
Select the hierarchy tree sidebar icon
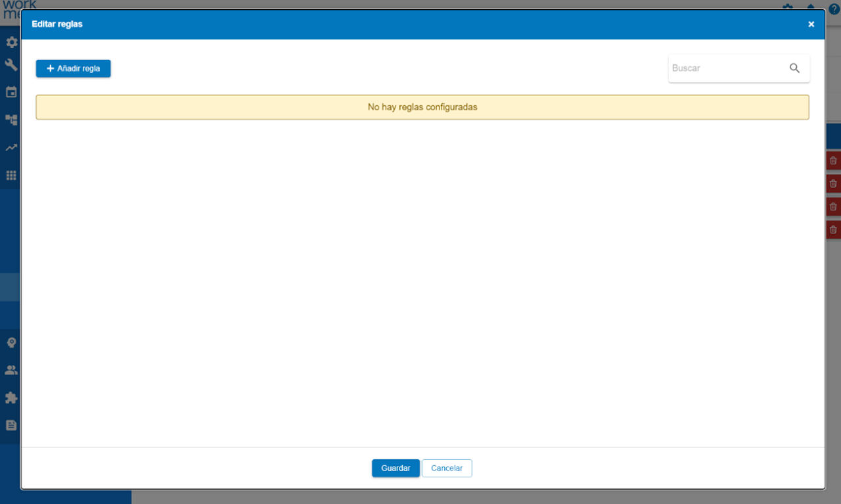coord(11,120)
